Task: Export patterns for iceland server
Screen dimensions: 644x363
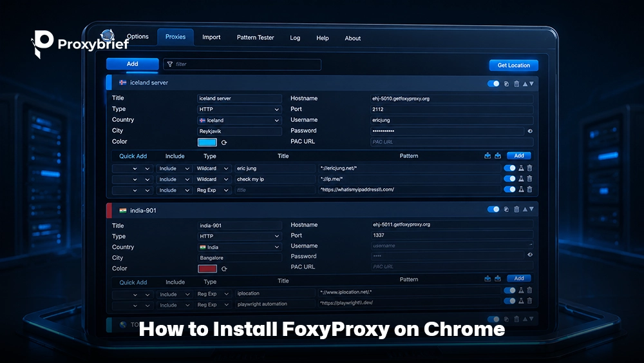Action: (x=498, y=156)
